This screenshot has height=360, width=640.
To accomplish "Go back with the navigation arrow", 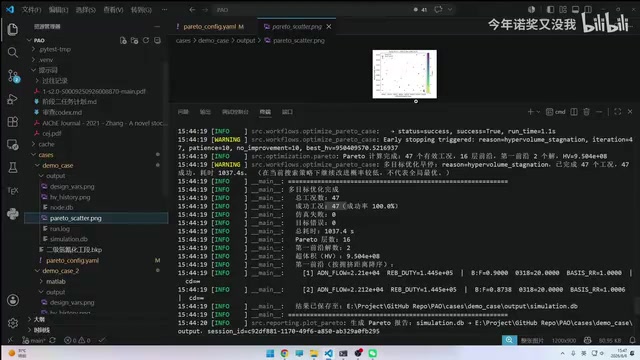I will pyautogui.click(x=192, y=9).
